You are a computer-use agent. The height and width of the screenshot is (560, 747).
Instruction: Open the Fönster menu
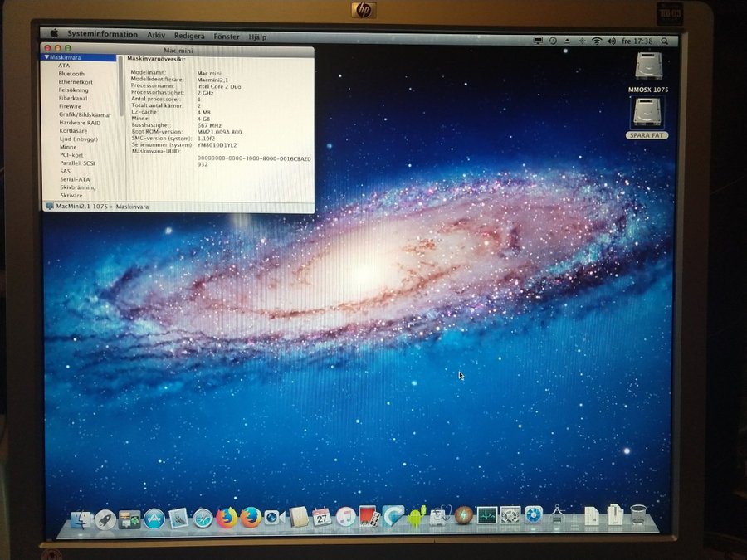point(227,37)
